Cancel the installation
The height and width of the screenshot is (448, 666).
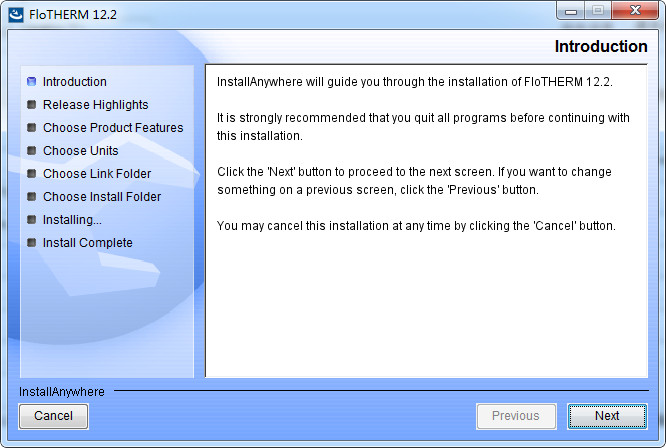54,416
